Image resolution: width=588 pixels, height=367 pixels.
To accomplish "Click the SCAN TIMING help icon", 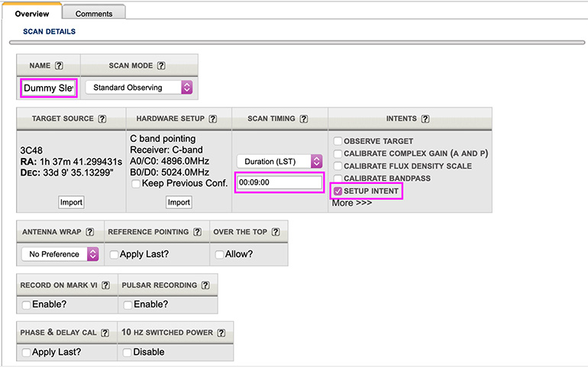I will [303, 119].
